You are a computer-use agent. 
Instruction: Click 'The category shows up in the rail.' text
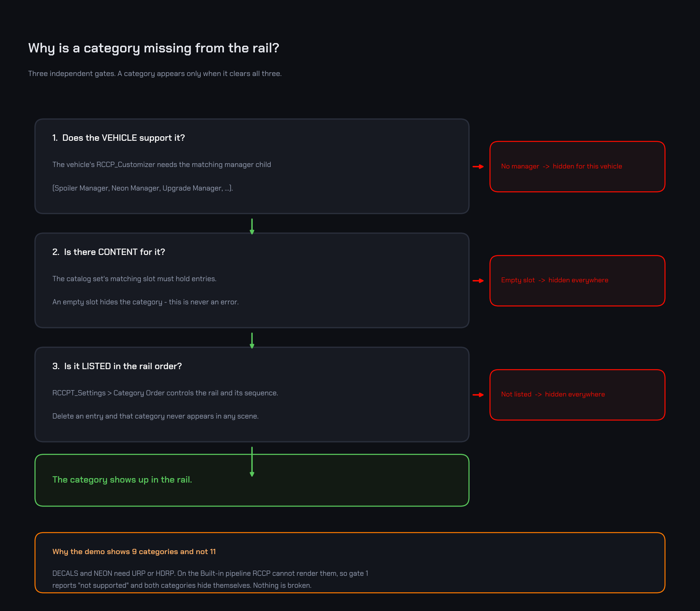[x=122, y=480]
